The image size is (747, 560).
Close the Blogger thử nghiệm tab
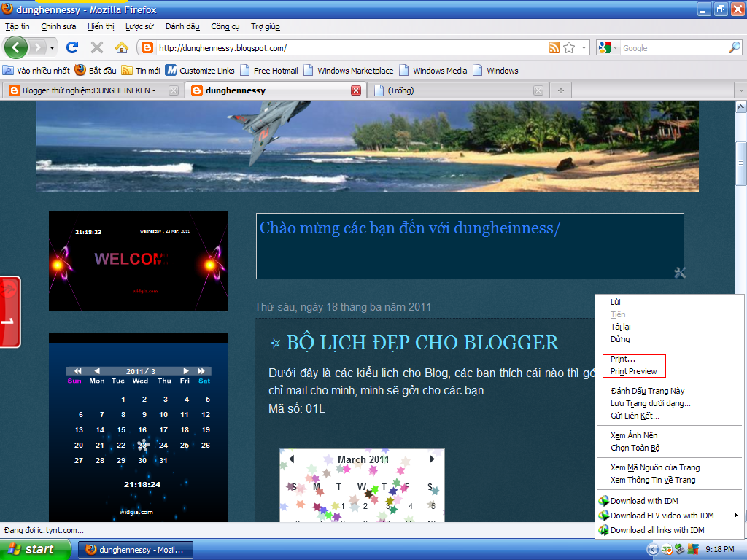(174, 90)
